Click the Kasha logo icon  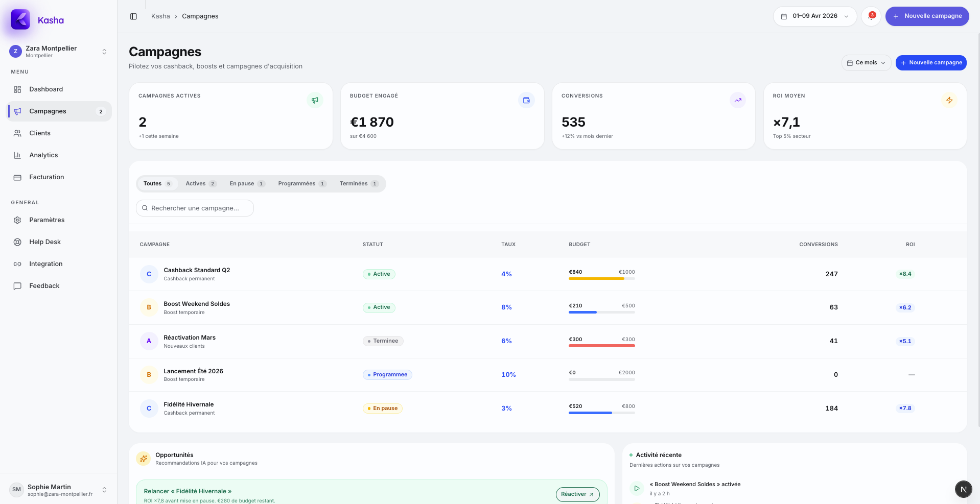[x=20, y=20]
